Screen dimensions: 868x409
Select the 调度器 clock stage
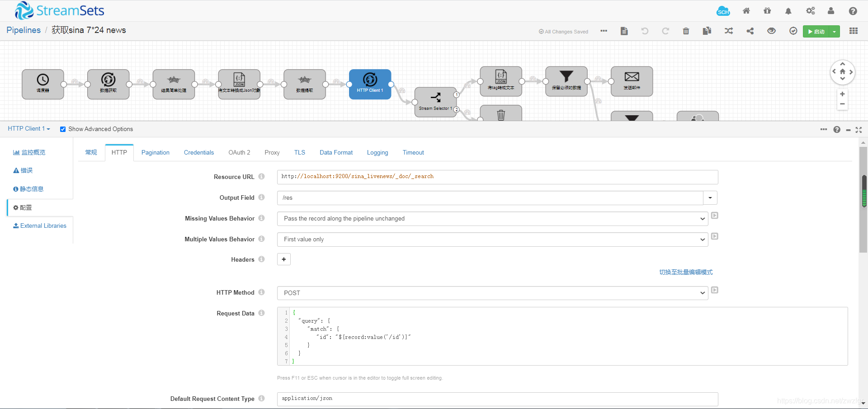43,84
